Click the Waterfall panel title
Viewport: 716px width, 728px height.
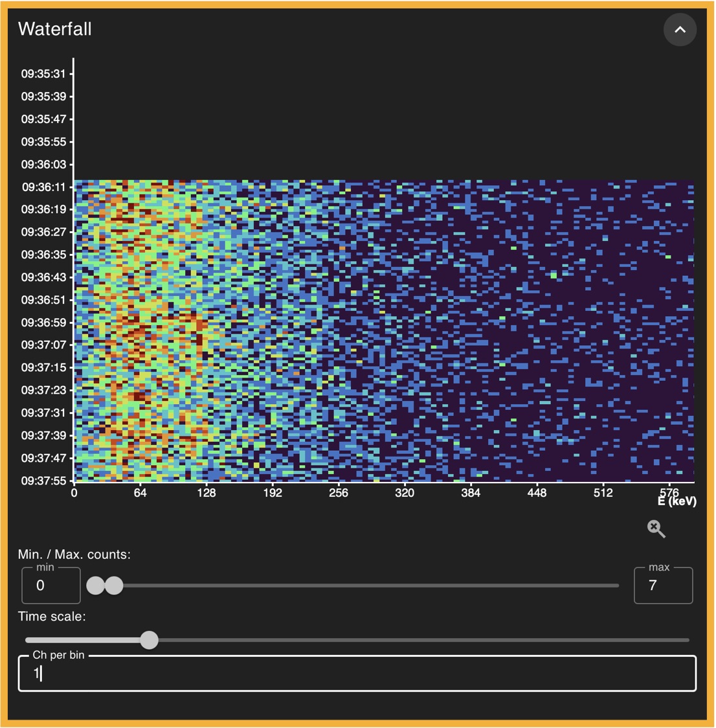point(55,29)
